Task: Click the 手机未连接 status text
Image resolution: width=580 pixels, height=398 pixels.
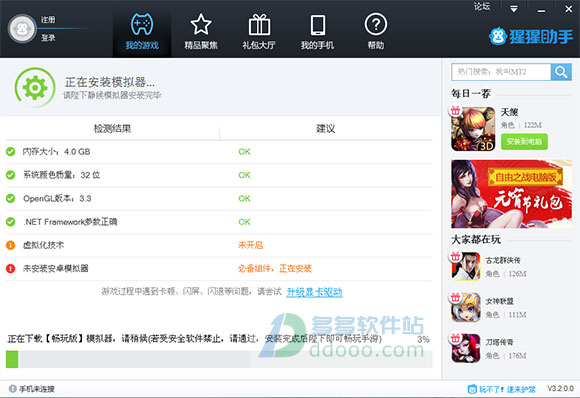Action: (x=37, y=389)
